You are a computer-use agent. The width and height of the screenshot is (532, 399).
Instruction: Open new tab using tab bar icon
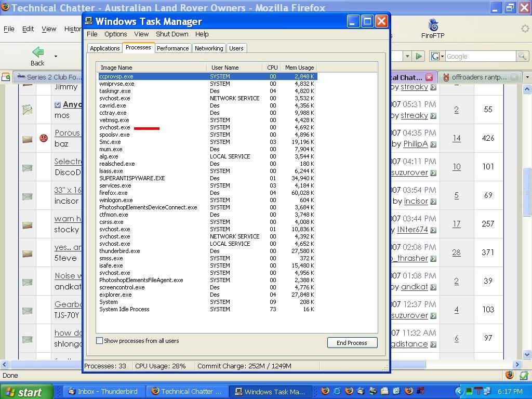coord(6,77)
